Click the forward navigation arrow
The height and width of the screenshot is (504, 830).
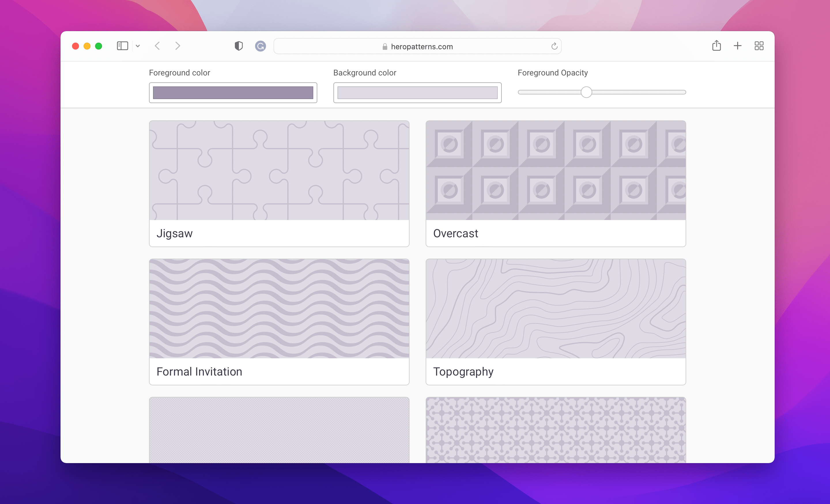click(x=178, y=46)
